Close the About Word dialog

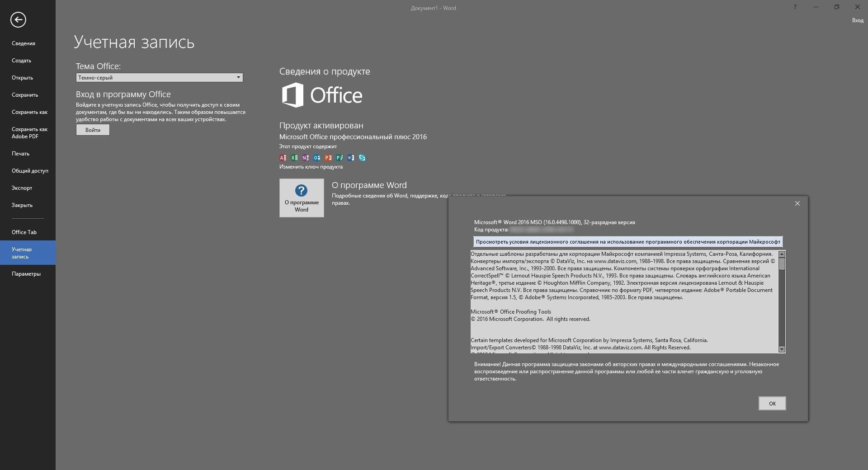click(x=797, y=203)
